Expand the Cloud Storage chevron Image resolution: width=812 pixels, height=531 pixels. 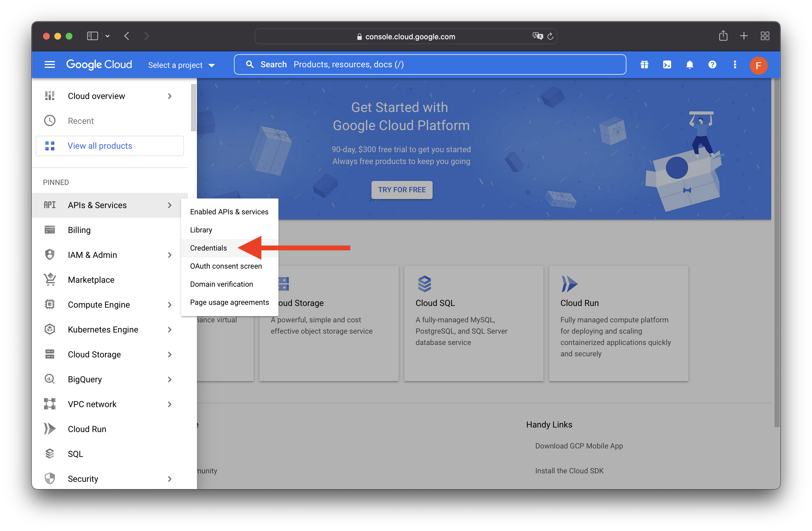pos(169,354)
